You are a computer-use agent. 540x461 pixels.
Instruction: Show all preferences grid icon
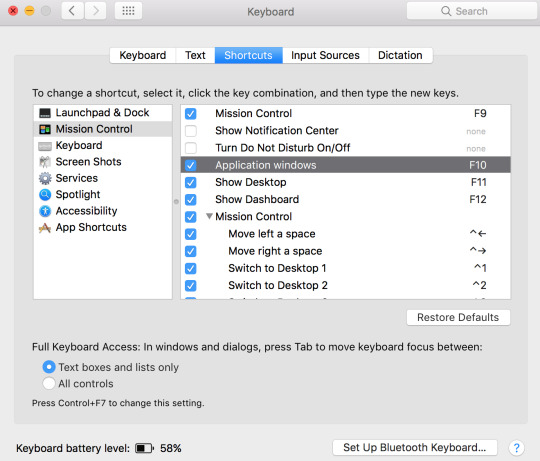point(128,11)
